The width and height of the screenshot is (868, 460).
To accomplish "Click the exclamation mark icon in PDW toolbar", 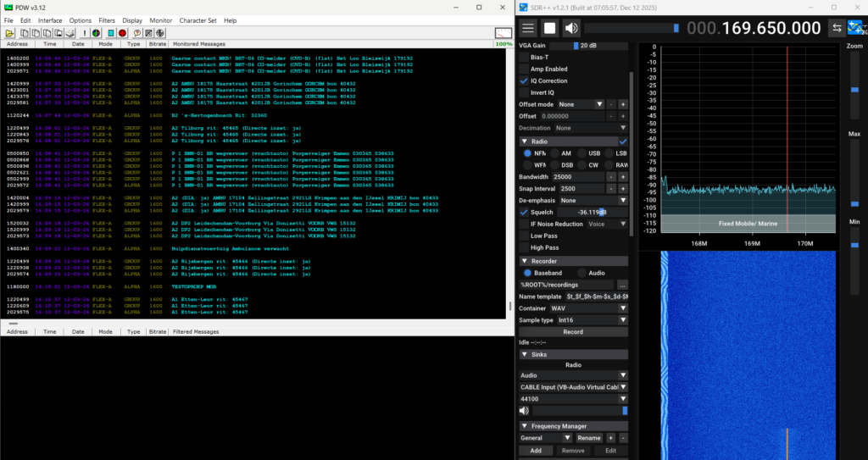I will tap(86, 33).
